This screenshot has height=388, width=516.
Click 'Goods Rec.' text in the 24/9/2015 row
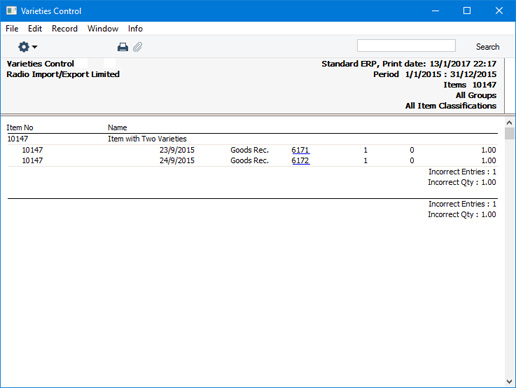pyautogui.click(x=249, y=160)
